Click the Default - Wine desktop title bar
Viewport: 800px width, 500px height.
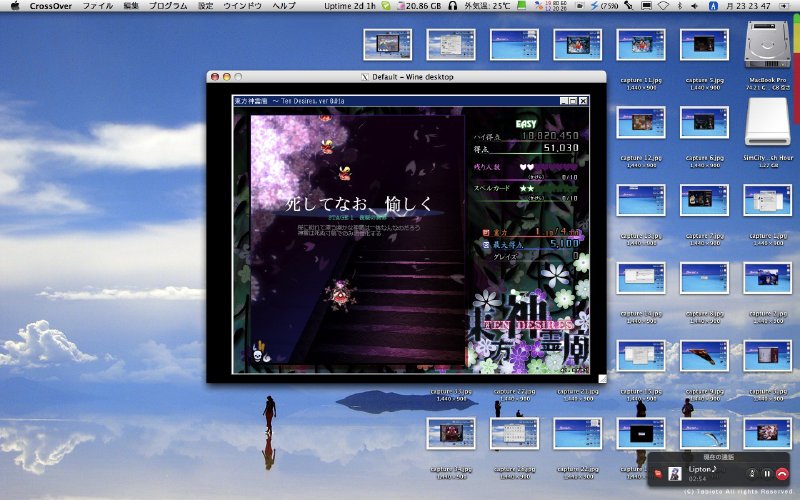click(406, 77)
